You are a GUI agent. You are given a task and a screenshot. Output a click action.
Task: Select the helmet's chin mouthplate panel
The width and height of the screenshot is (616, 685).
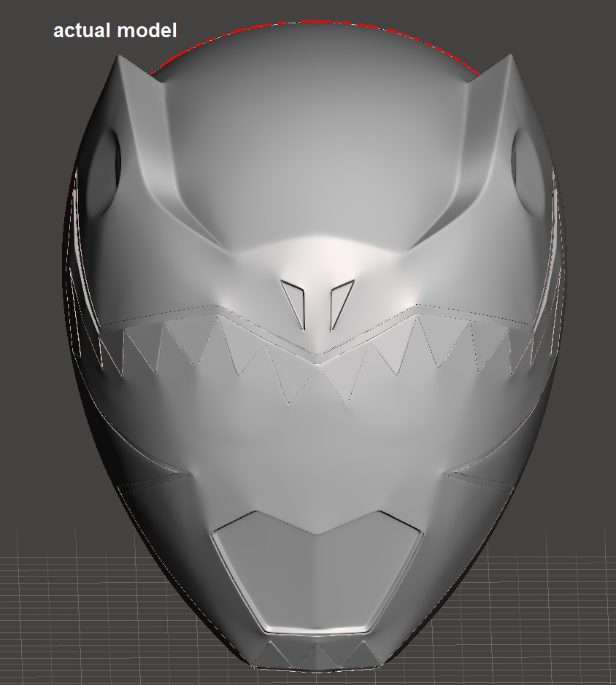[317, 572]
